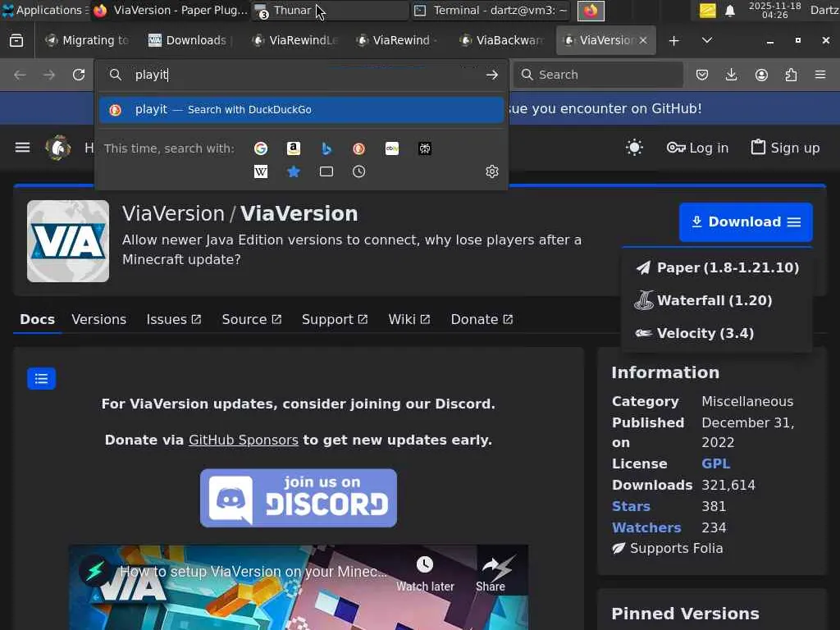Screen dimensions: 840x630
Task: Click Watch later on the video
Action: click(425, 574)
